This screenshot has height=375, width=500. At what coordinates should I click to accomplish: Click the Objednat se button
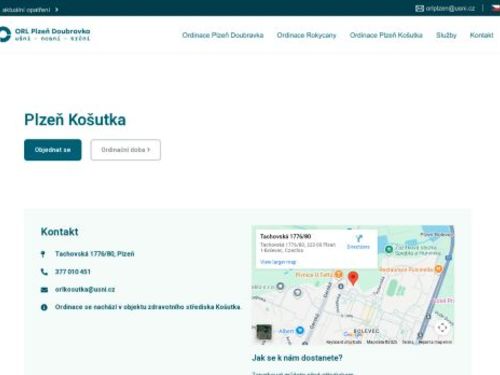53,150
